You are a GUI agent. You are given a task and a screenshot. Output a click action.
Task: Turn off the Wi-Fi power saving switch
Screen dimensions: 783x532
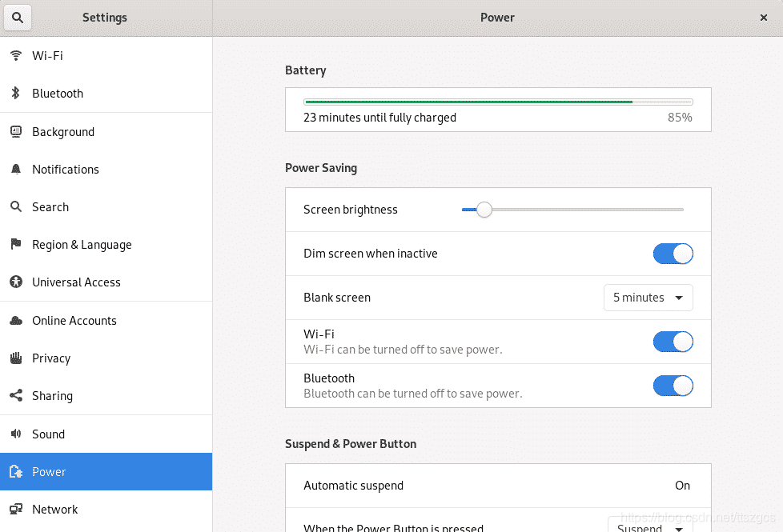coord(673,342)
